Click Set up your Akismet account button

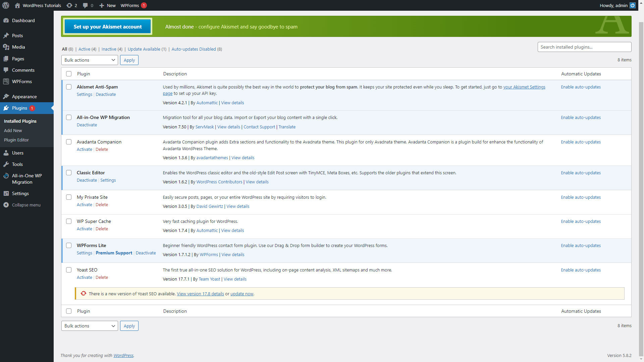(107, 26)
